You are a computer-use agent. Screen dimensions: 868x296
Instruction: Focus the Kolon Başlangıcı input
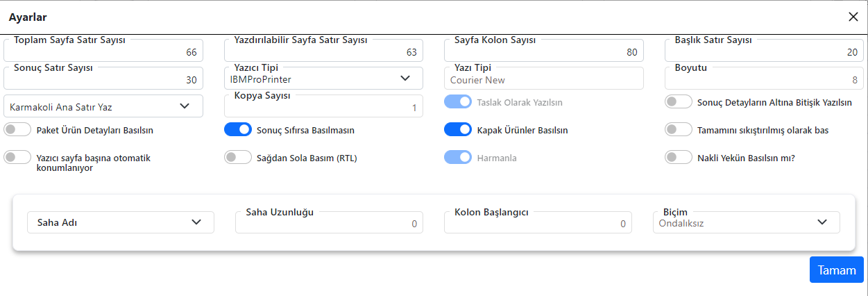click(x=538, y=224)
